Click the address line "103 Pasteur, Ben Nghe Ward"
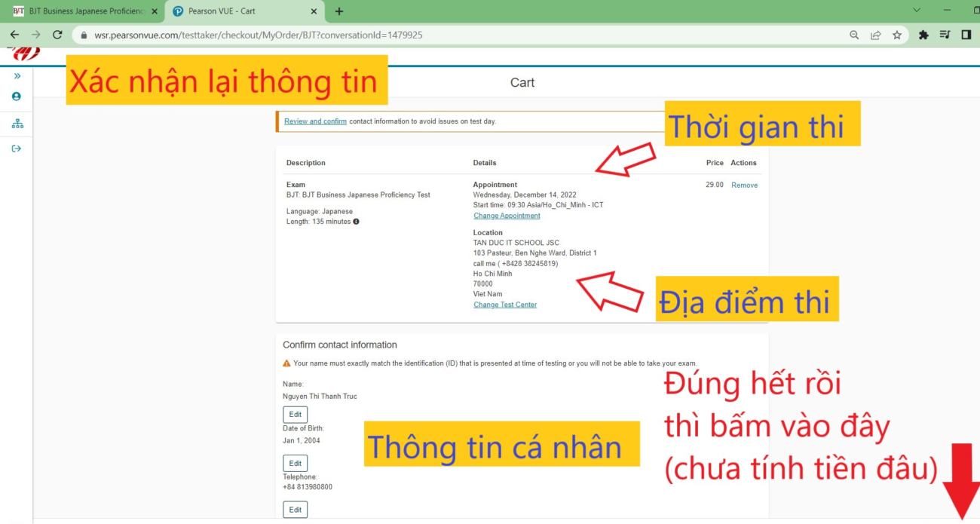The image size is (980, 524). tap(535, 253)
